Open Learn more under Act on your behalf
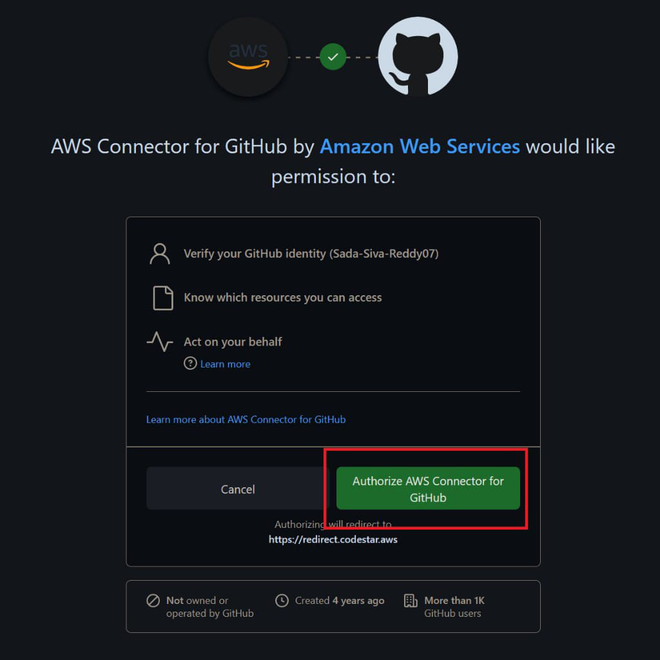 click(x=225, y=364)
